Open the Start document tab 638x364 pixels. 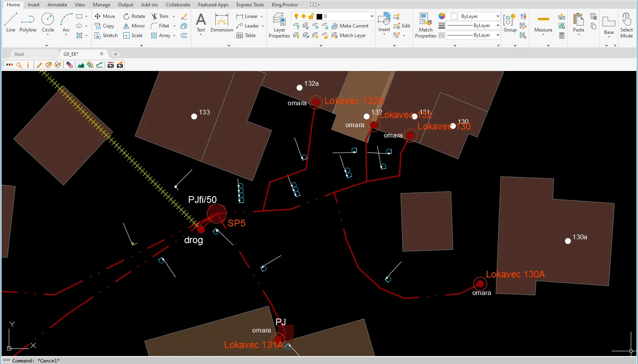19,54
